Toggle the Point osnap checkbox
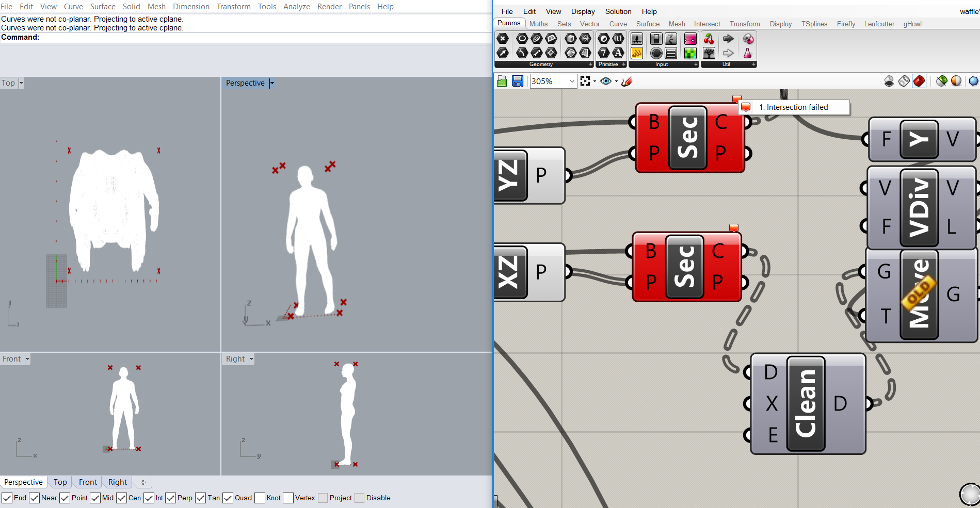This screenshot has width=980, height=508. pos(65,498)
